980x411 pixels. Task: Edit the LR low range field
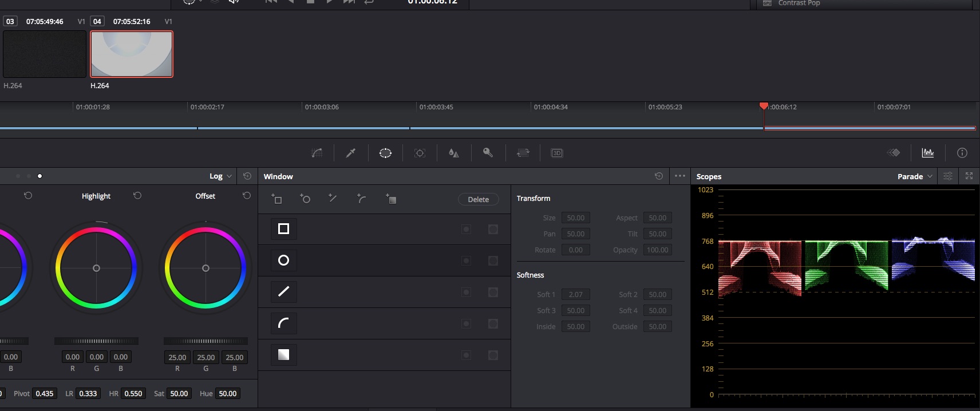click(x=88, y=393)
